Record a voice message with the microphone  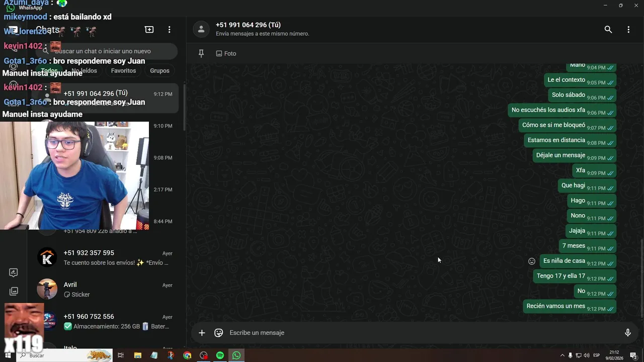point(628,332)
